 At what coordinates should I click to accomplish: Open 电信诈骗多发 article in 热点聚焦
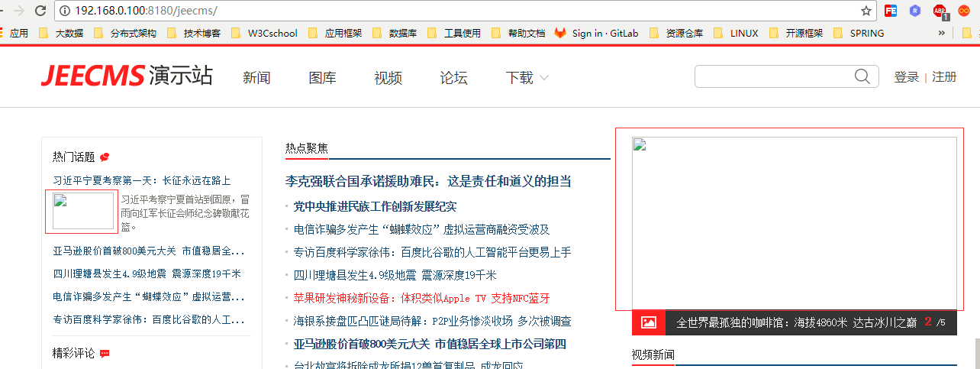tap(421, 229)
